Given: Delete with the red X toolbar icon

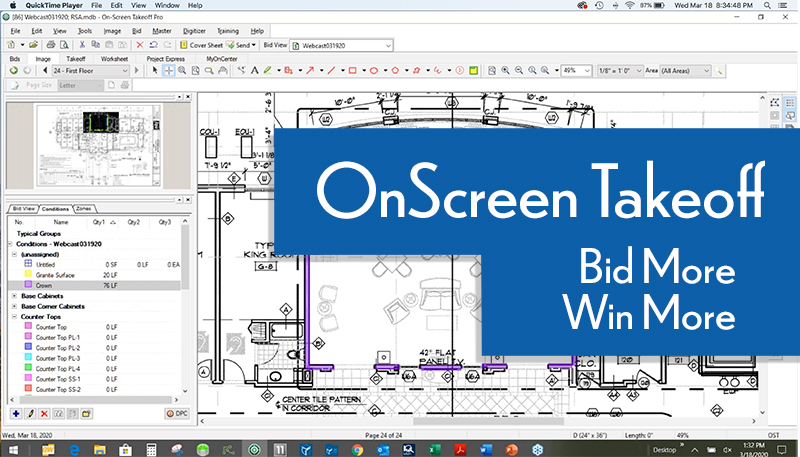Looking at the screenshot, I should tap(140, 45).
